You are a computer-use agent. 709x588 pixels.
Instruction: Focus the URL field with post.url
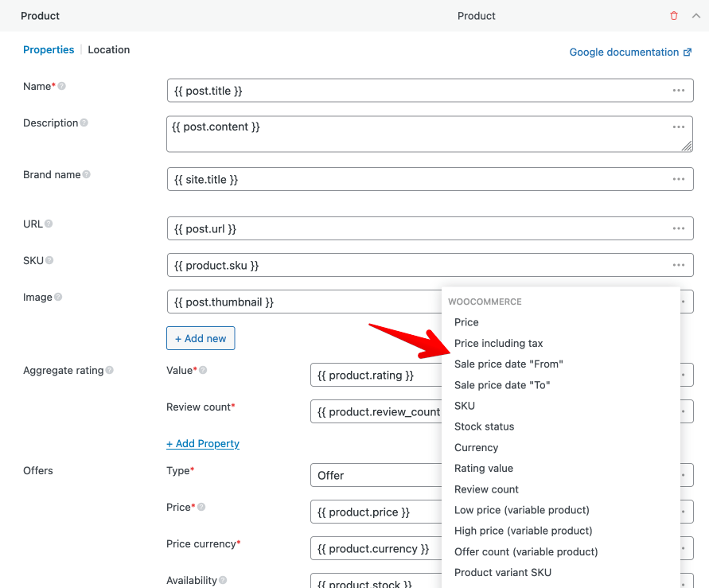pyautogui.click(x=430, y=228)
